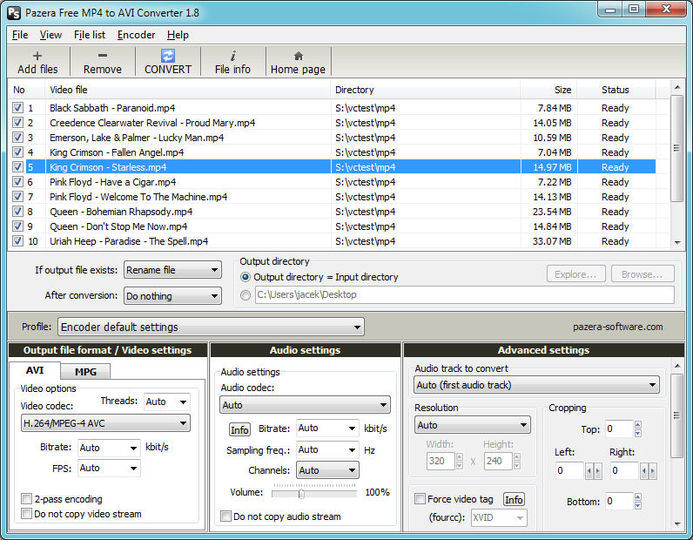693x540 pixels.
Task: Open the Threads dropdown
Action: [x=167, y=402]
